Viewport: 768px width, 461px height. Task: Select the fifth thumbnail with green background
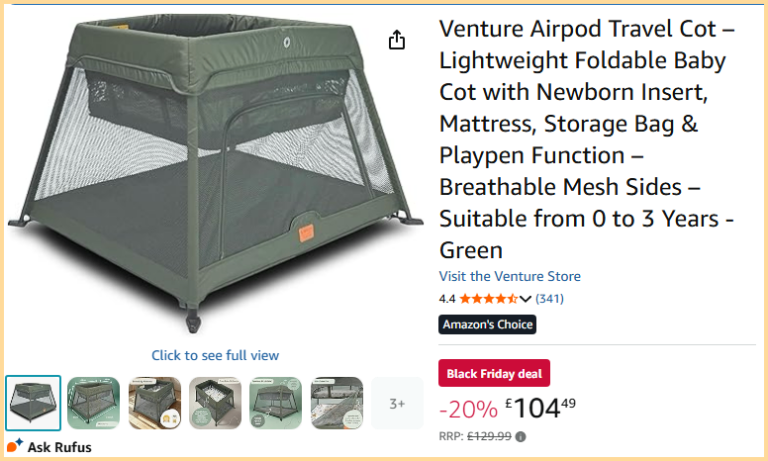tap(276, 403)
